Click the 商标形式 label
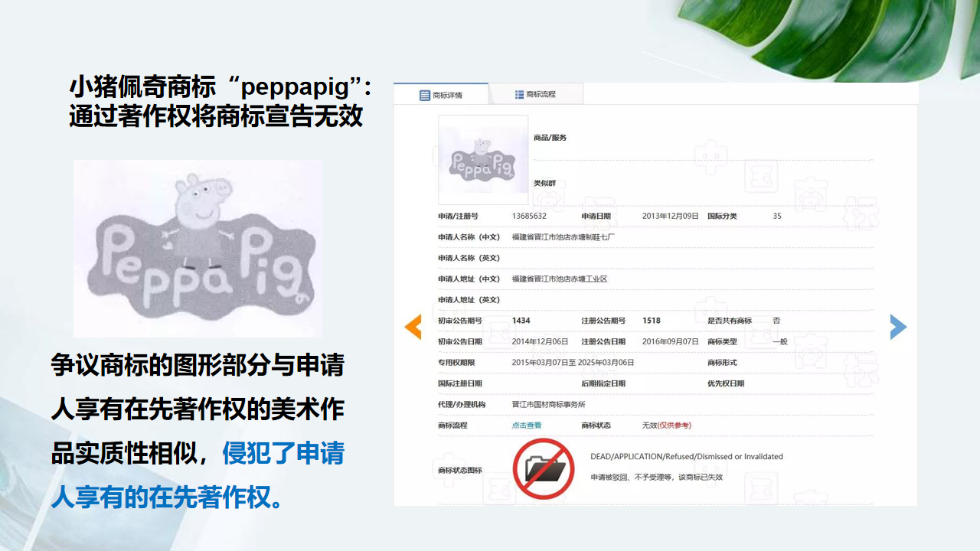This screenshot has width=980, height=551. click(722, 363)
